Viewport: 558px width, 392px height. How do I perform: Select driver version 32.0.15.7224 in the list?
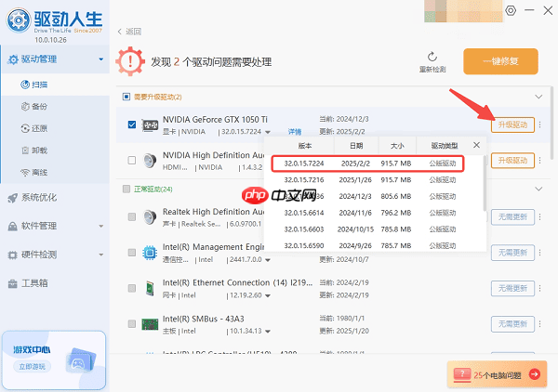point(317,163)
